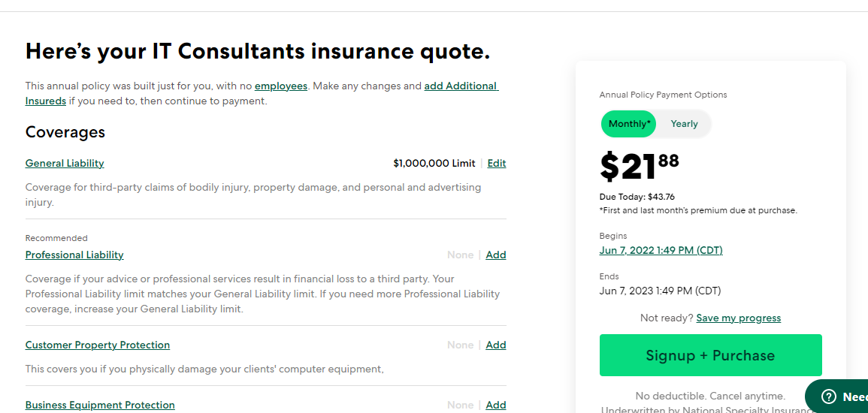868x413 pixels.
Task: Change the policy Begins date
Action: (x=661, y=250)
